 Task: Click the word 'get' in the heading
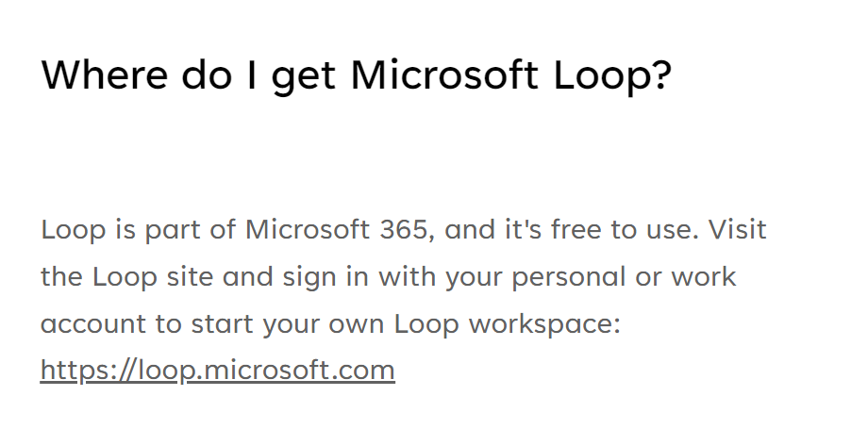coord(304,77)
